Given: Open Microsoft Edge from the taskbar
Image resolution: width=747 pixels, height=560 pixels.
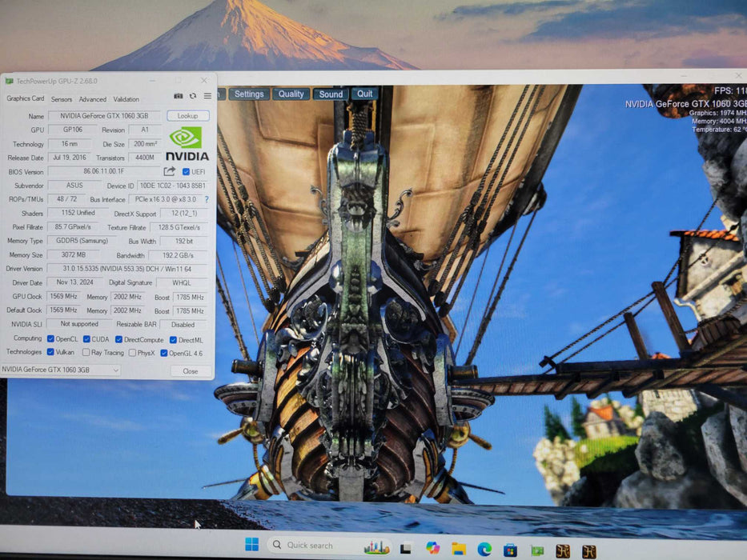Looking at the screenshot, I should 484,549.
